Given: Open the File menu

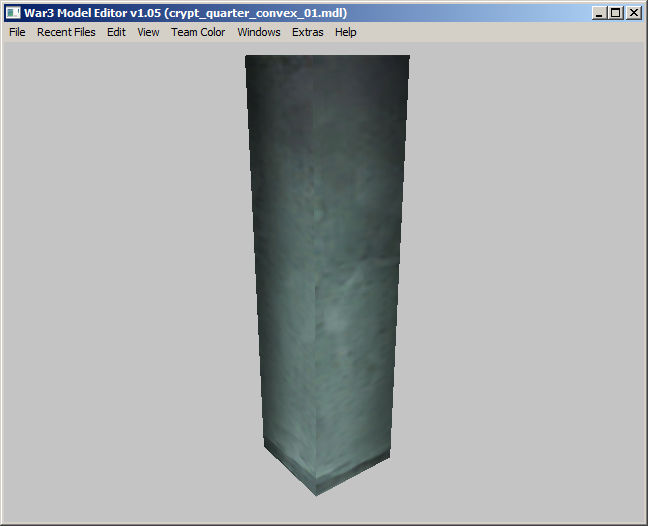Looking at the screenshot, I should [17, 32].
